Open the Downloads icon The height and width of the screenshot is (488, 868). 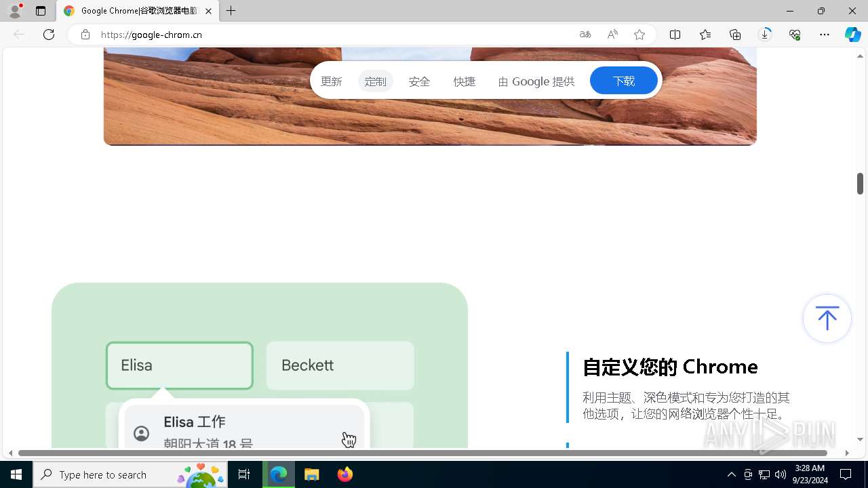[765, 35]
